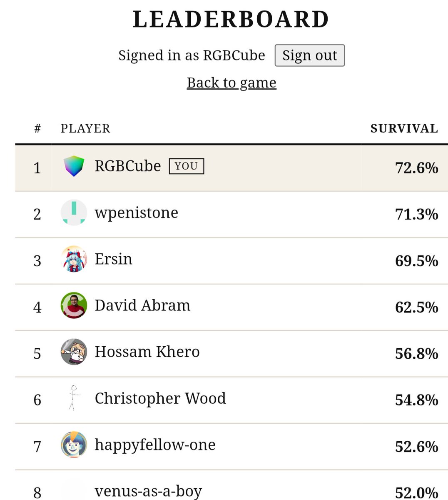Sign out of the RGBCube account

pyautogui.click(x=309, y=55)
